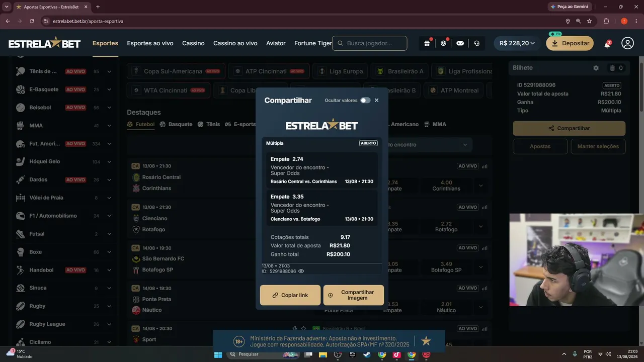Screen dimensions: 644x362
Task: Open Windows Start menu
Action: [x=218, y=354]
